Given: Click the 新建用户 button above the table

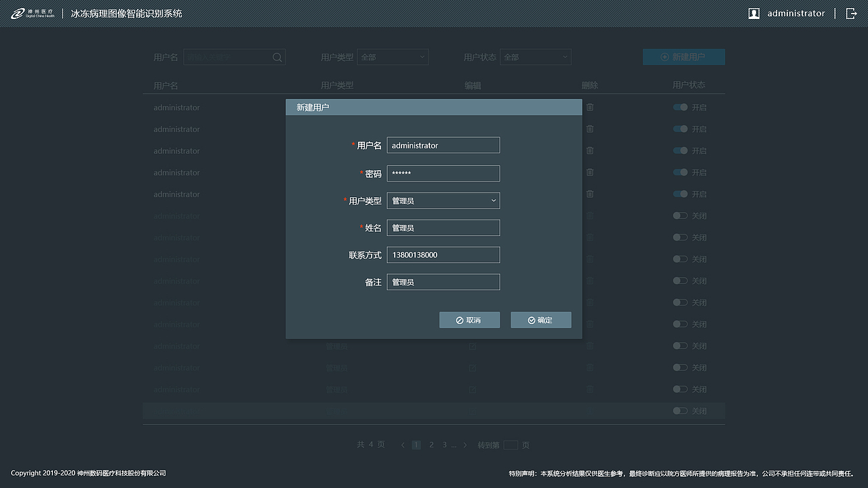Looking at the screenshot, I should 684,57.
